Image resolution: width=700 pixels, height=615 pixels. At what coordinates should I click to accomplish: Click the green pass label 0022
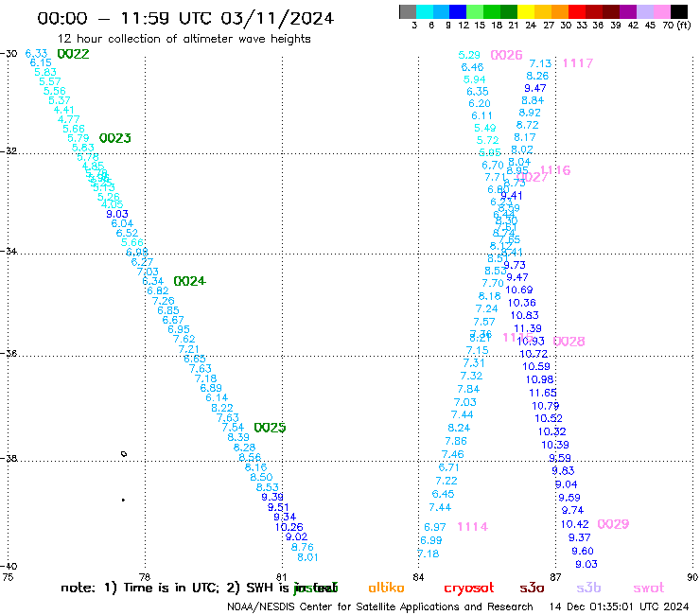(x=73, y=54)
